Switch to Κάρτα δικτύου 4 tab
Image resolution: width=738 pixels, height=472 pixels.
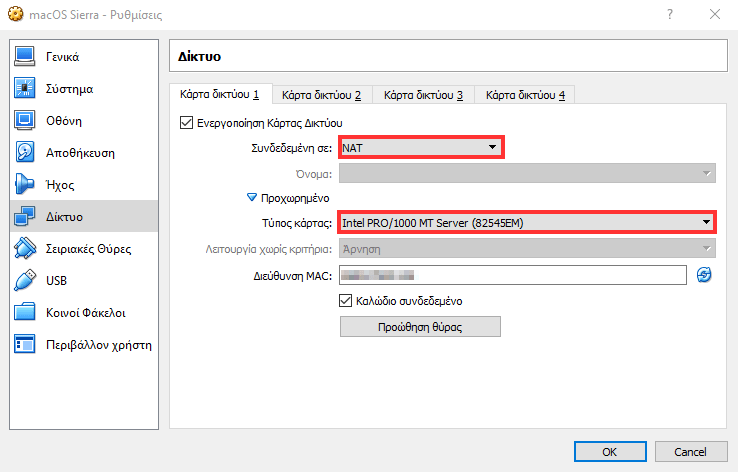point(525,95)
